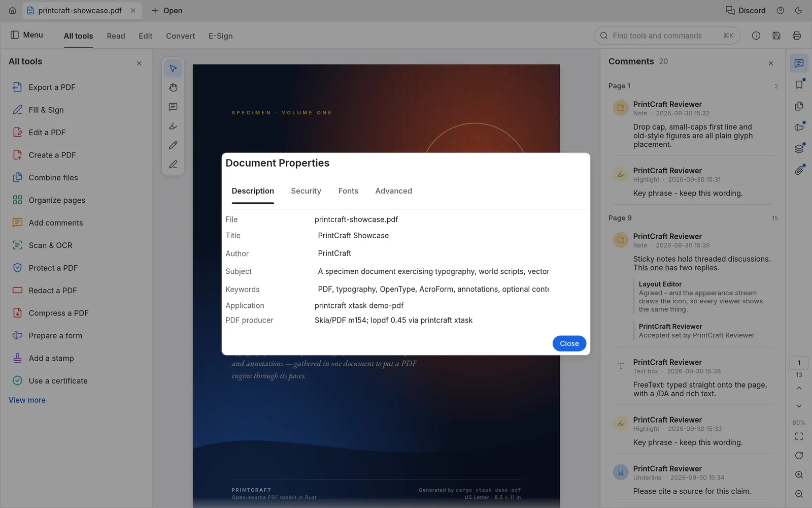Toggle fit-to-page fullscreen icon

tap(799, 436)
